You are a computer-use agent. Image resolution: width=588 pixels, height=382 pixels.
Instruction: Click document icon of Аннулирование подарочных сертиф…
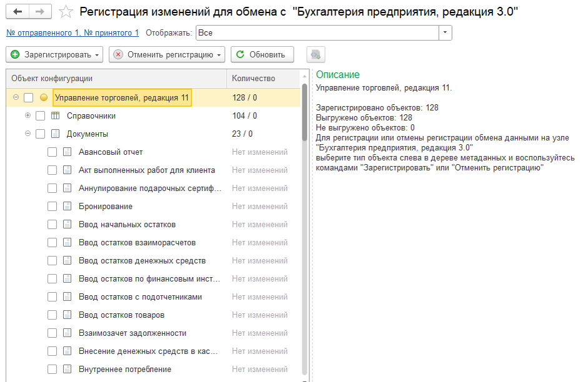pos(67,188)
